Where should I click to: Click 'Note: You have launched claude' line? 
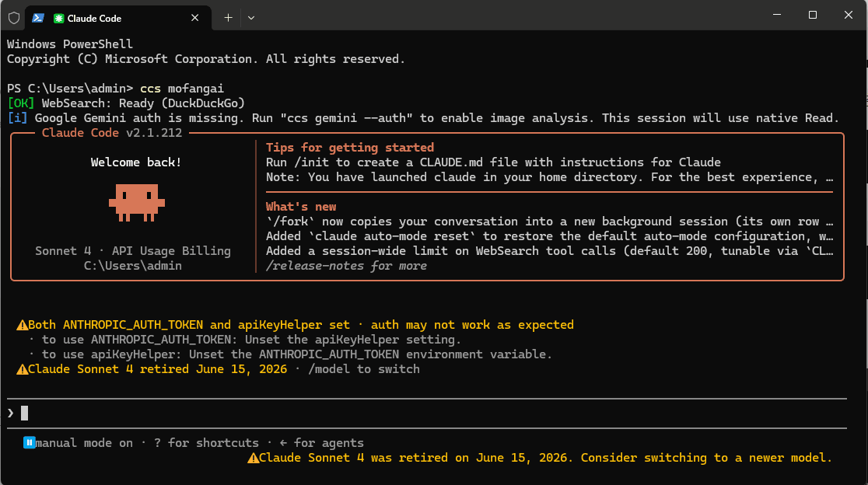[550, 177]
